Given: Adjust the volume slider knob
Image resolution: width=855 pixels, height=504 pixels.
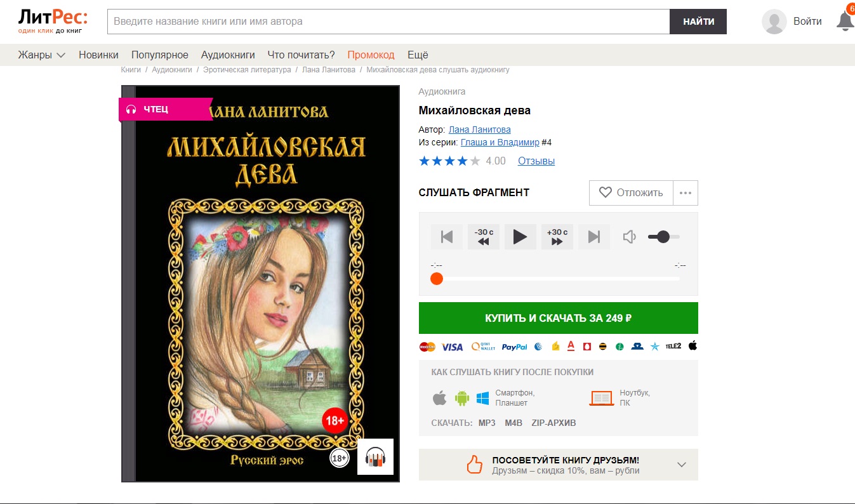Looking at the screenshot, I should pos(663,237).
